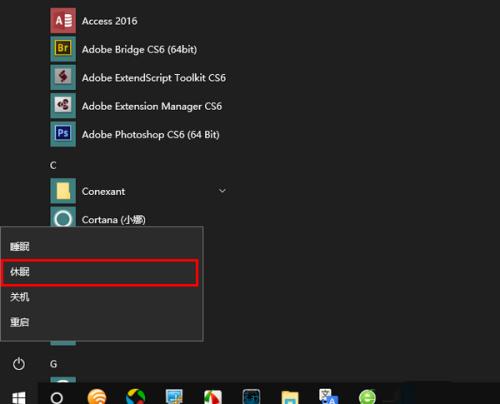Expand the Conexant folder chevron
The height and width of the screenshot is (404, 500).
point(222,191)
